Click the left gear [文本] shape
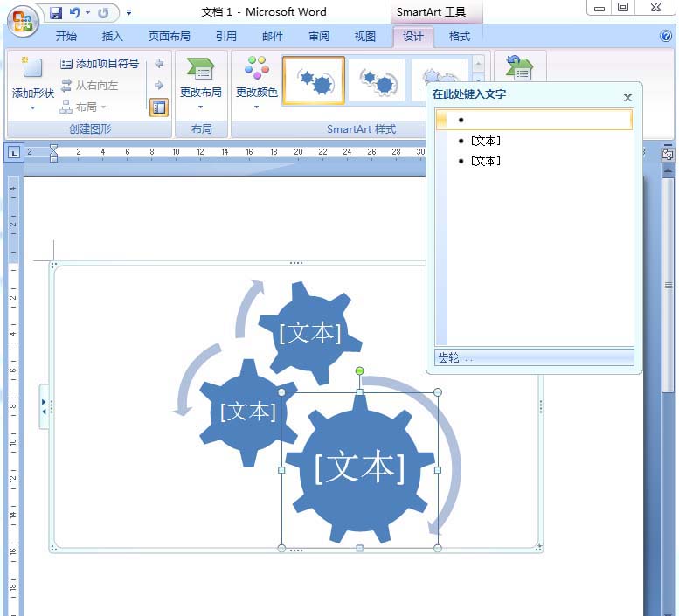Image resolution: width=679 pixels, height=616 pixels. [x=248, y=412]
